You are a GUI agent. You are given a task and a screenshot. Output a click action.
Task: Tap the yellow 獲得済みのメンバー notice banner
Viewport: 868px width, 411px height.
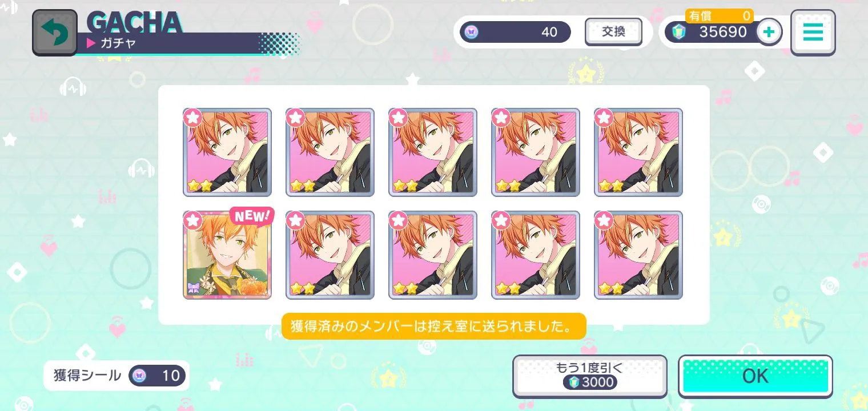pyautogui.click(x=434, y=326)
